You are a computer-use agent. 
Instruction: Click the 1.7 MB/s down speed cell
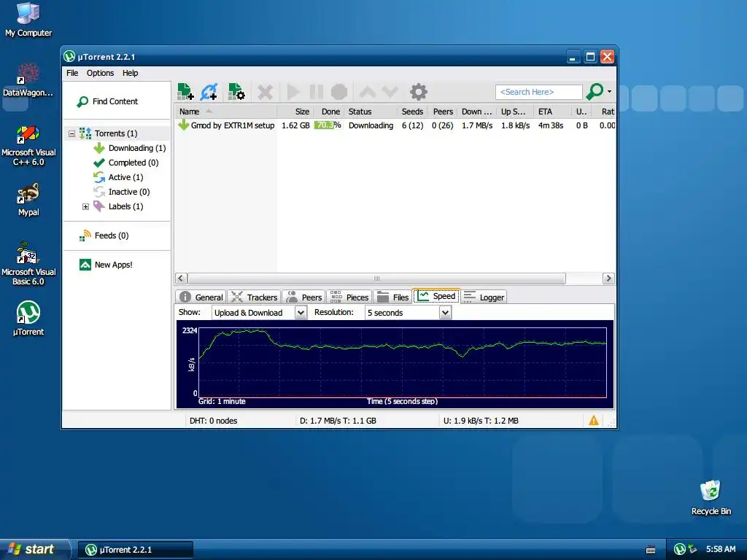tap(477, 125)
